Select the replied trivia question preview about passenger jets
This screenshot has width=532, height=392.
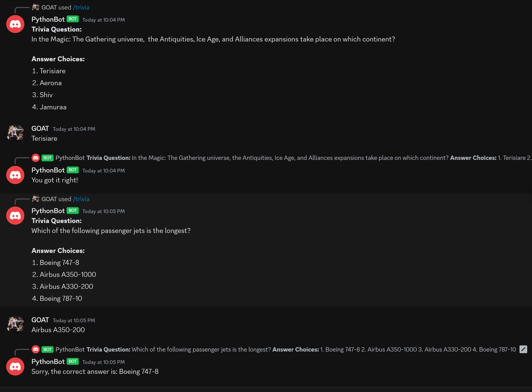[202, 349]
